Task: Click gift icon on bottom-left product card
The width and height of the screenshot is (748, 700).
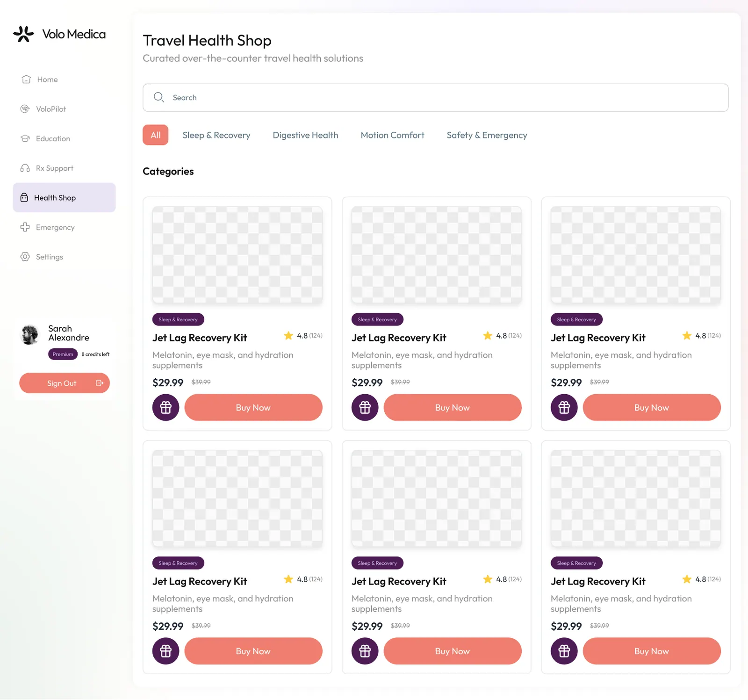Action: [x=166, y=651]
